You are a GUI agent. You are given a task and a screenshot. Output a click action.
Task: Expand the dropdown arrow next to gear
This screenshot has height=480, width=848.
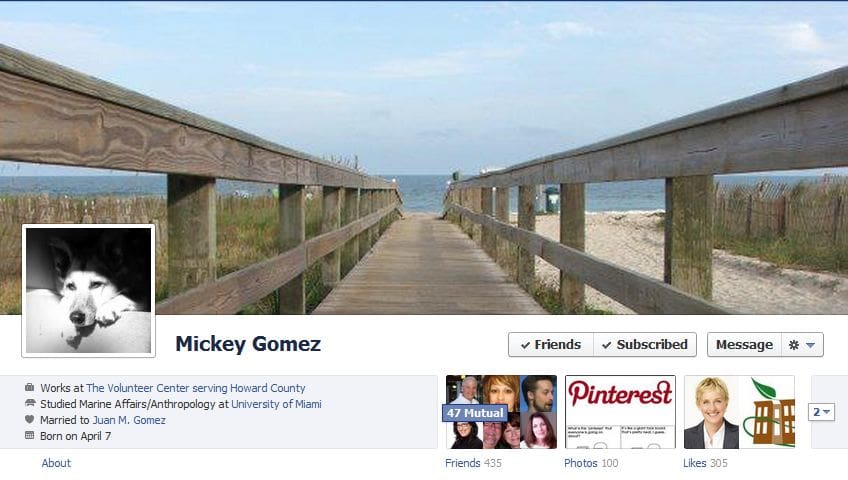point(810,345)
